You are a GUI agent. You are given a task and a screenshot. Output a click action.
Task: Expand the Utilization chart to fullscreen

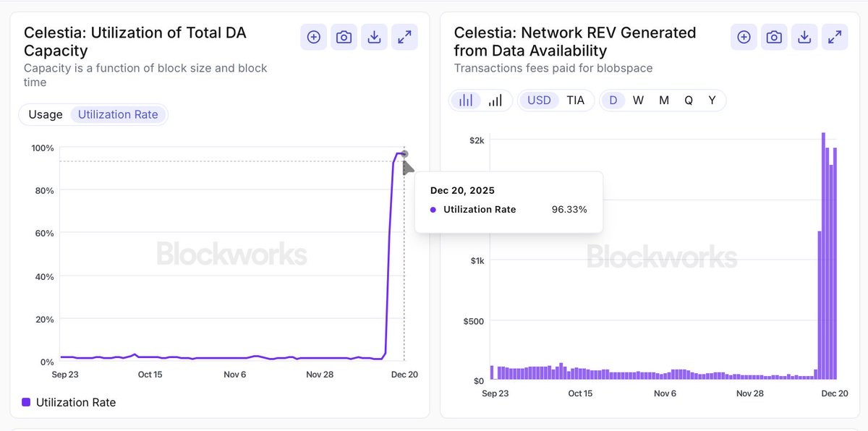pos(404,37)
